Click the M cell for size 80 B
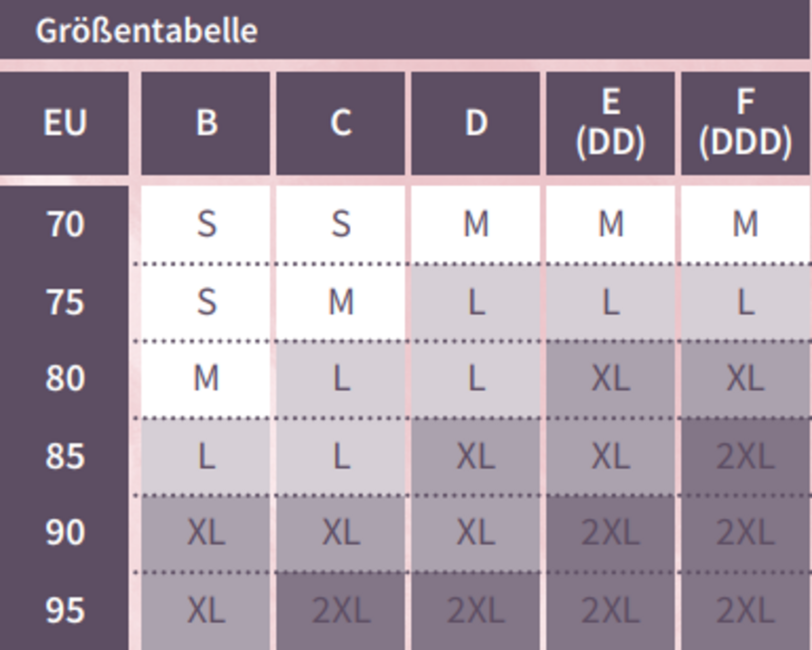This screenshot has height=650, width=812. 206,379
